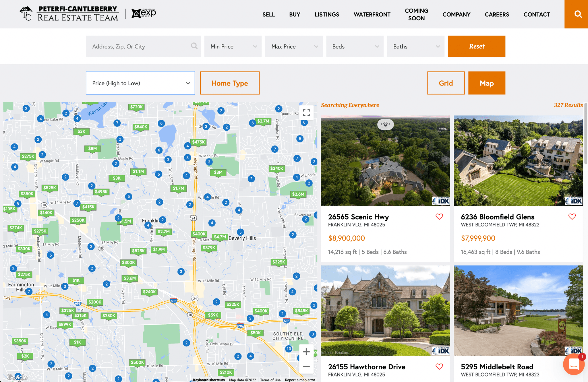Zoom out on the map with minus icon
588x382 pixels.
coord(306,366)
